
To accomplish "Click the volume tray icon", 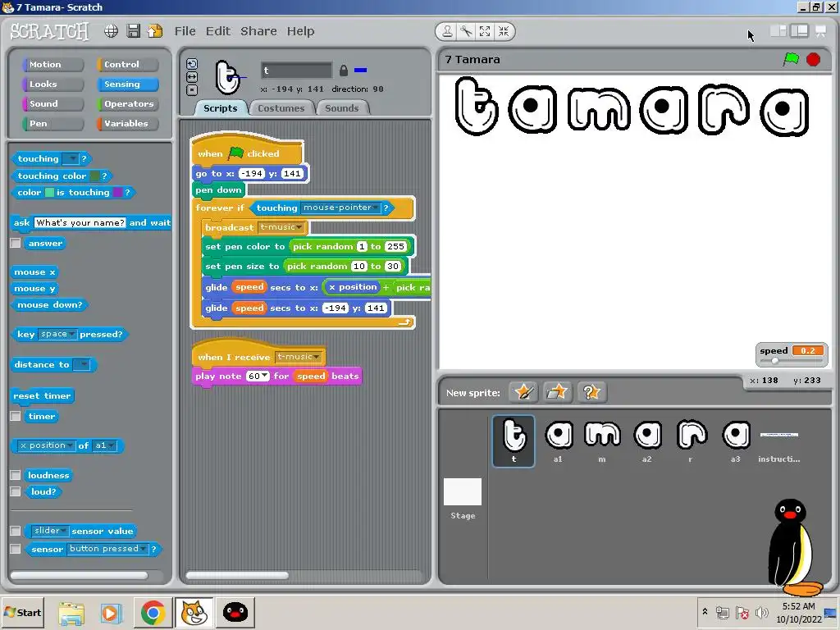I will 761,612.
